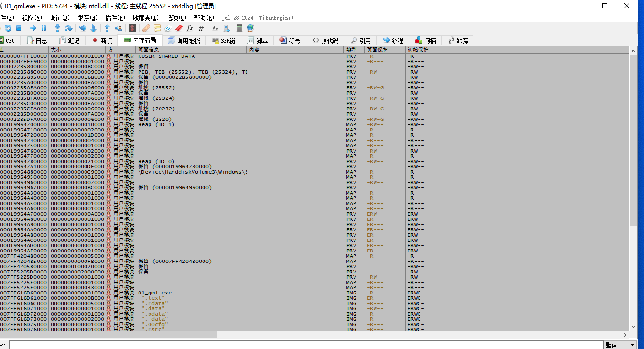Image resolution: width=644 pixels, height=349 pixels.
Task: Click the horizontal scrollbar right arrow
Action: [625, 335]
